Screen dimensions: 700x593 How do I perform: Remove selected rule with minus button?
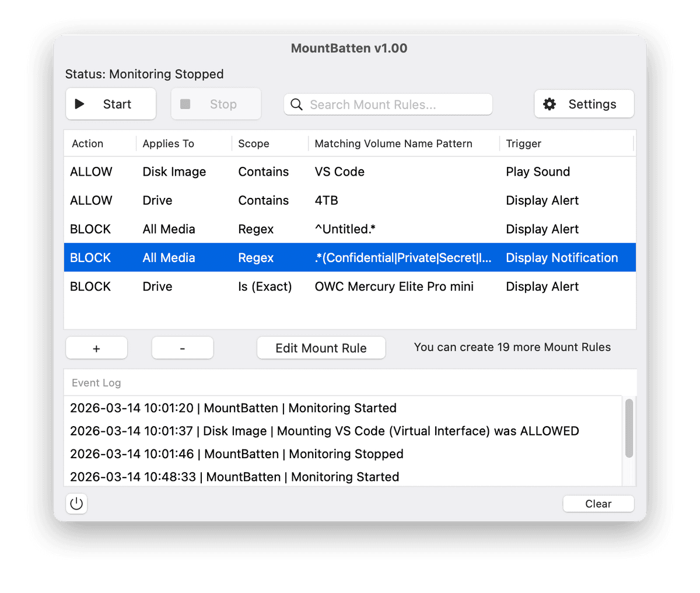182,348
